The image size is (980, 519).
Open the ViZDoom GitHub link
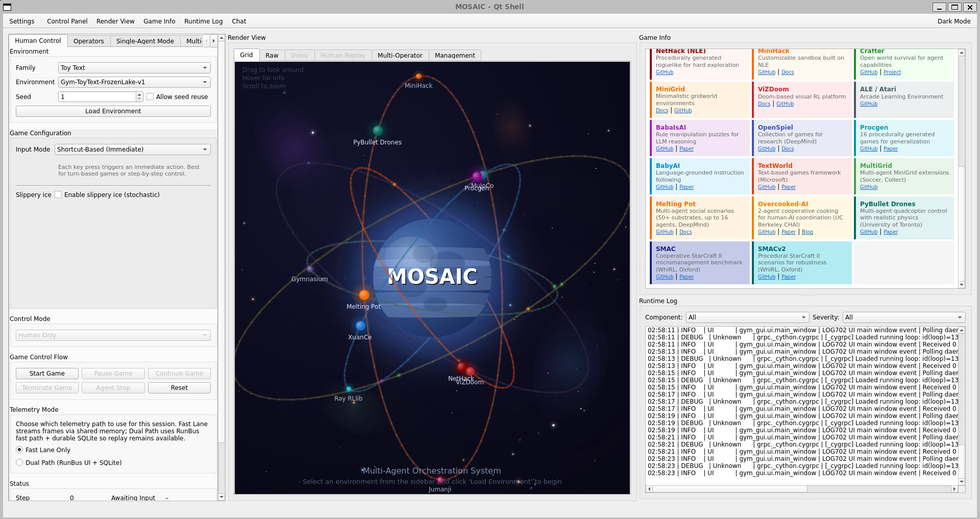[785, 104]
